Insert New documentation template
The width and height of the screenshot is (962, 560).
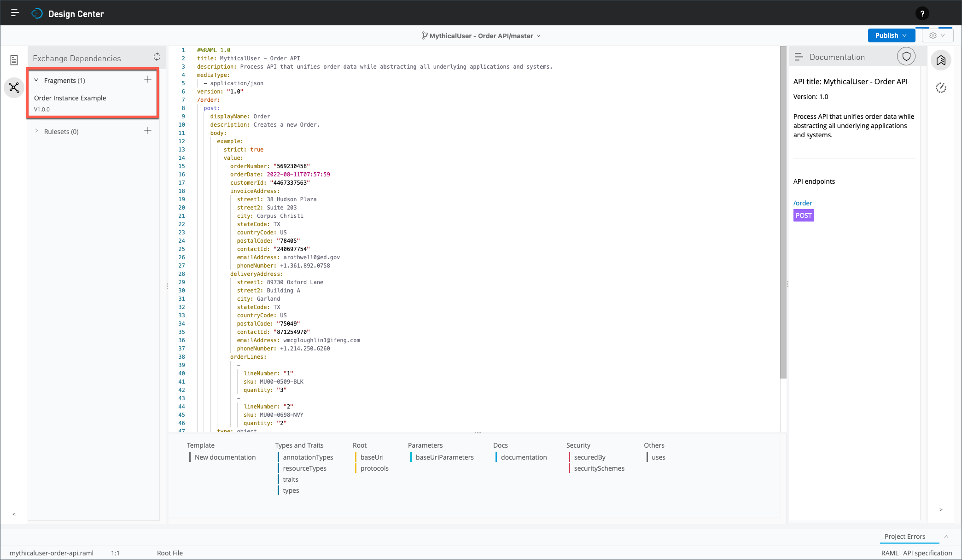(225, 457)
